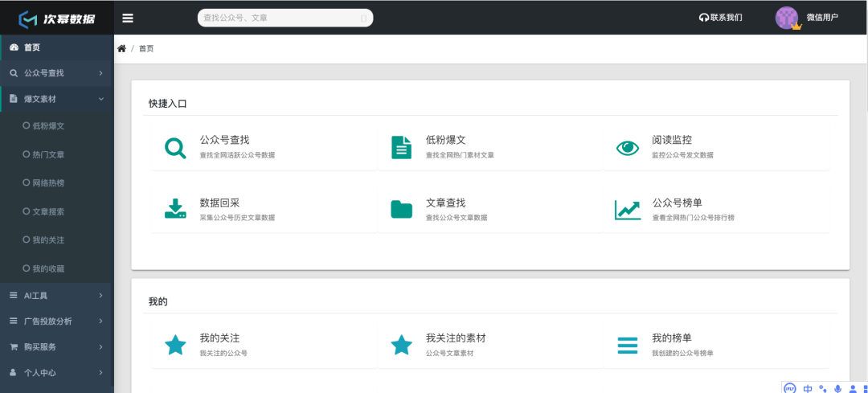This screenshot has height=393, width=868.
Task: Collapse the 爆文素材 submenu chevron
Action: coord(100,99)
